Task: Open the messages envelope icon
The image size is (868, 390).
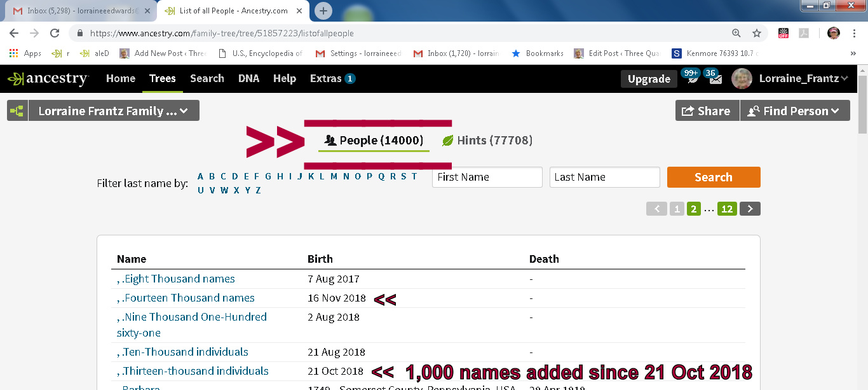Action: point(715,79)
